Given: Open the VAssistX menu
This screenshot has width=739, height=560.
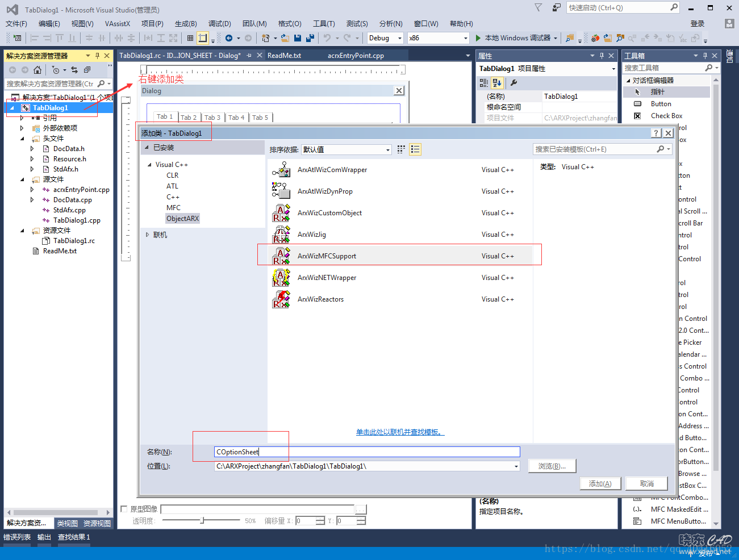Looking at the screenshot, I should tap(118, 23).
